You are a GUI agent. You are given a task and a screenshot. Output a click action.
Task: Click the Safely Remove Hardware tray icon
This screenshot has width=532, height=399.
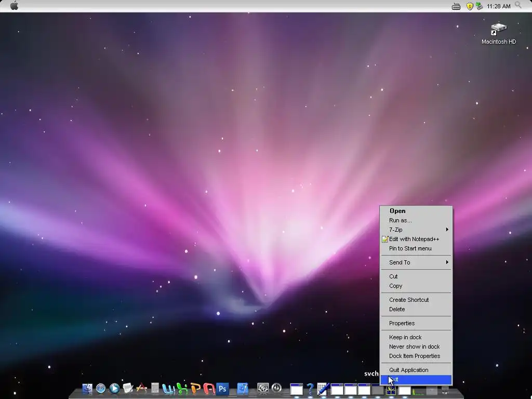[x=479, y=6]
